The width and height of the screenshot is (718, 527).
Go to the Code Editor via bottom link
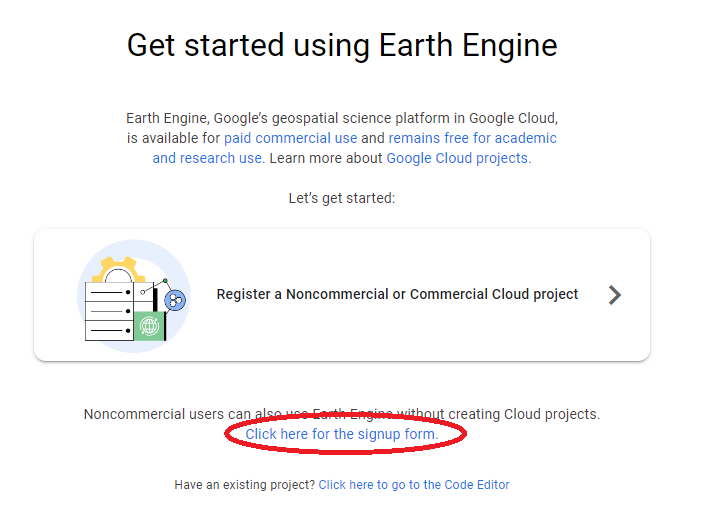[414, 485]
